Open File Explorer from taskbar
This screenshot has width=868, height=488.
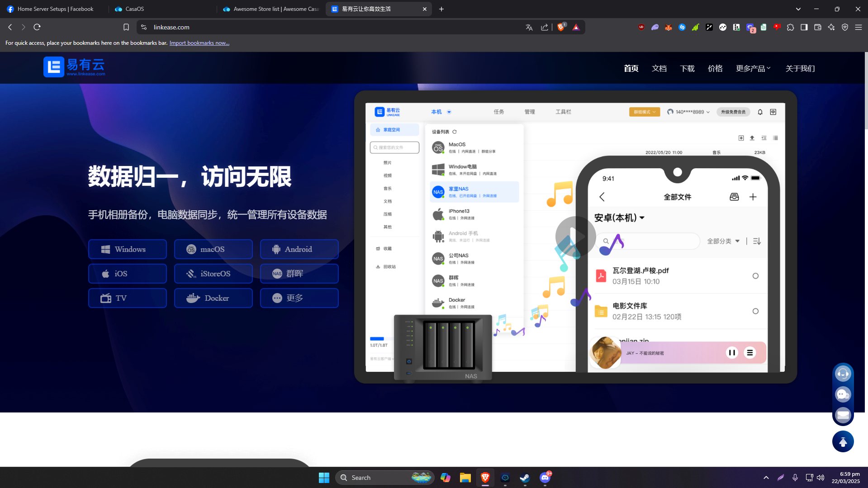(465, 478)
